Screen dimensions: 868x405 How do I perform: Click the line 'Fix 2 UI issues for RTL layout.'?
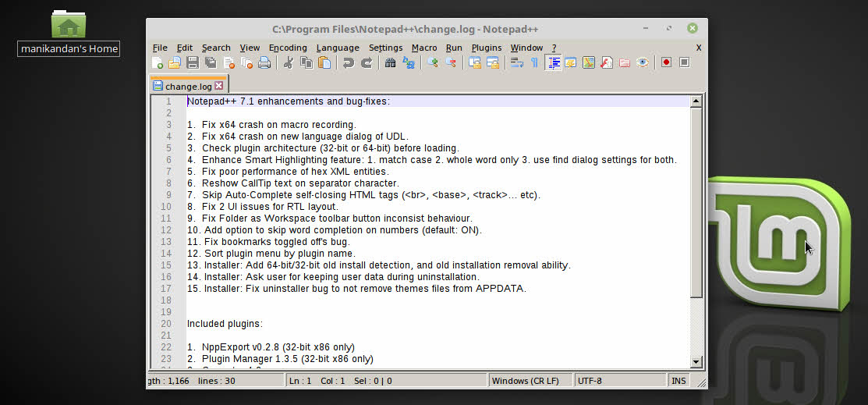click(x=270, y=207)
